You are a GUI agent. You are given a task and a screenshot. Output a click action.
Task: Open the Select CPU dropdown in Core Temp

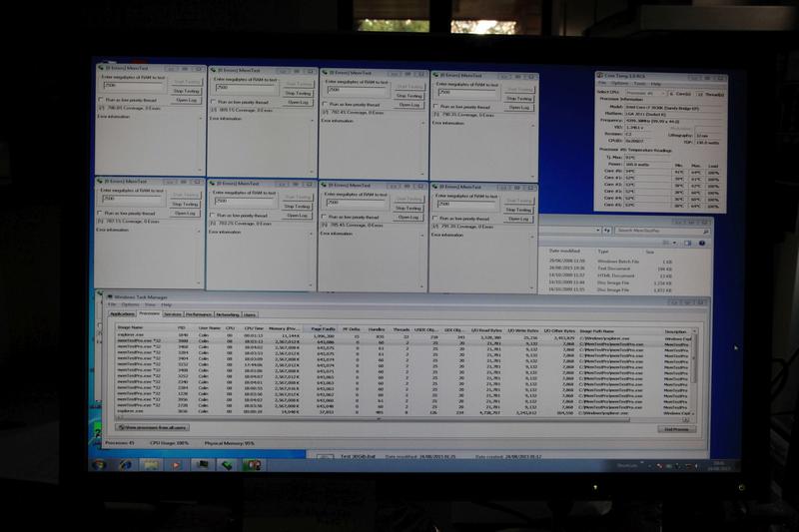644,93
